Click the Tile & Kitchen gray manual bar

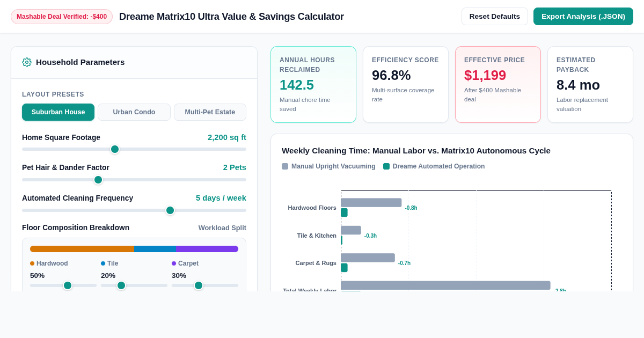coord(351,230)
